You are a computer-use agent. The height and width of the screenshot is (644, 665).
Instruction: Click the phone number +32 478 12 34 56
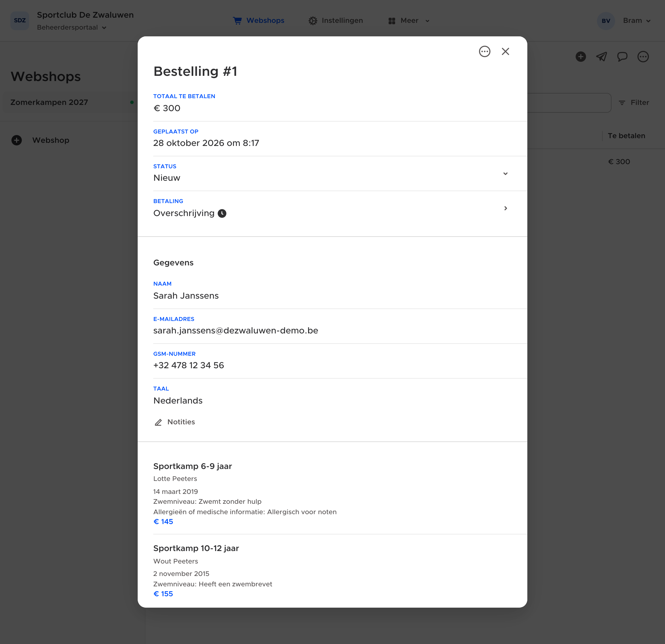coord(189,365)
